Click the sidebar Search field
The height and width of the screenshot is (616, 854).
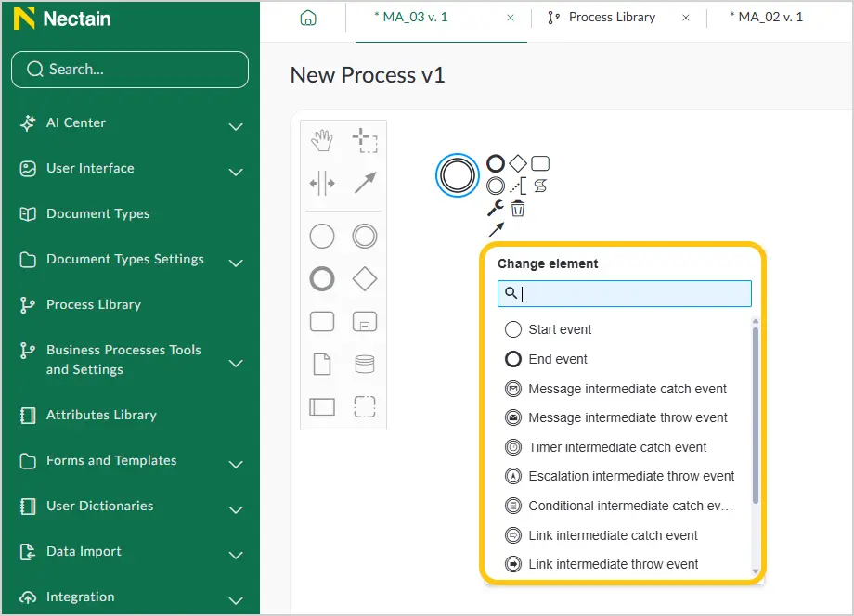coord(130,70)
